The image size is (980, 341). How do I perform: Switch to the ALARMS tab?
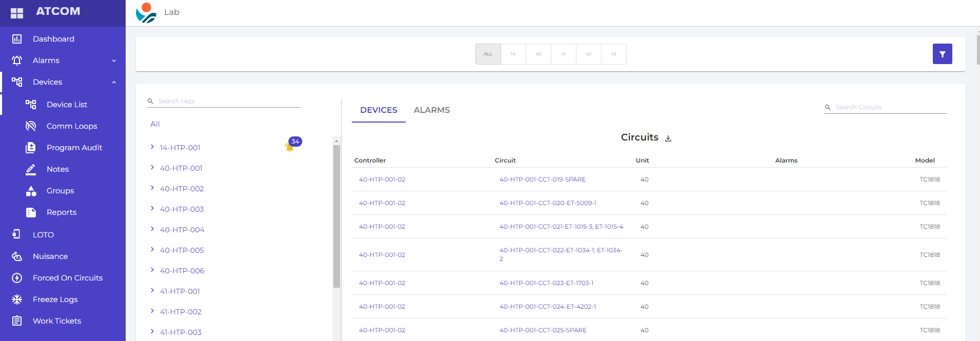[x=431, y=110]
